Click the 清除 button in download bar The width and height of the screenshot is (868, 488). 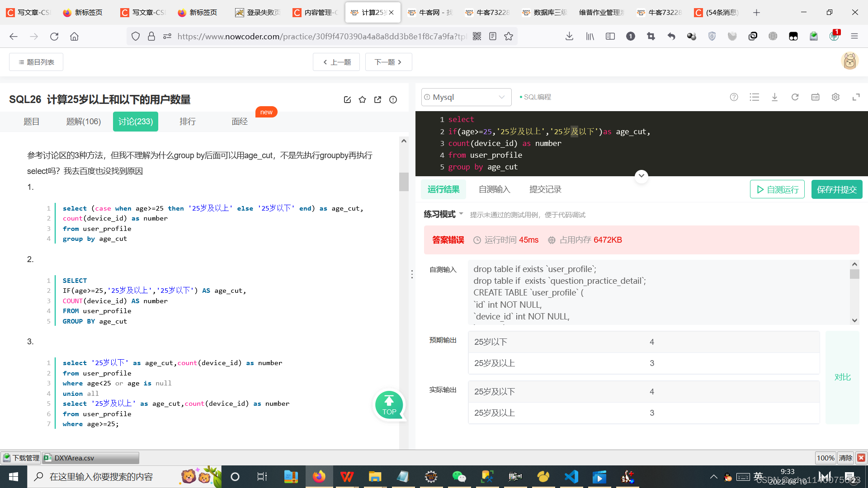point(845,458)
